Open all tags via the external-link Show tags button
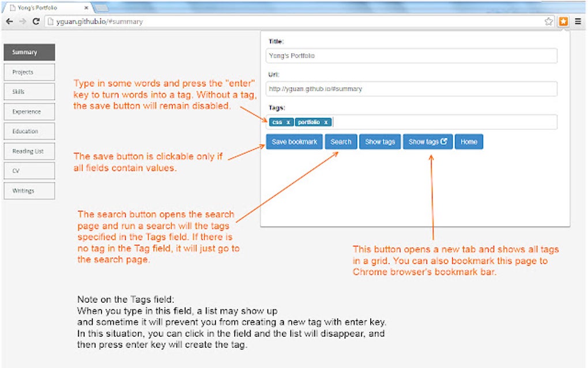 pos(427,141)
